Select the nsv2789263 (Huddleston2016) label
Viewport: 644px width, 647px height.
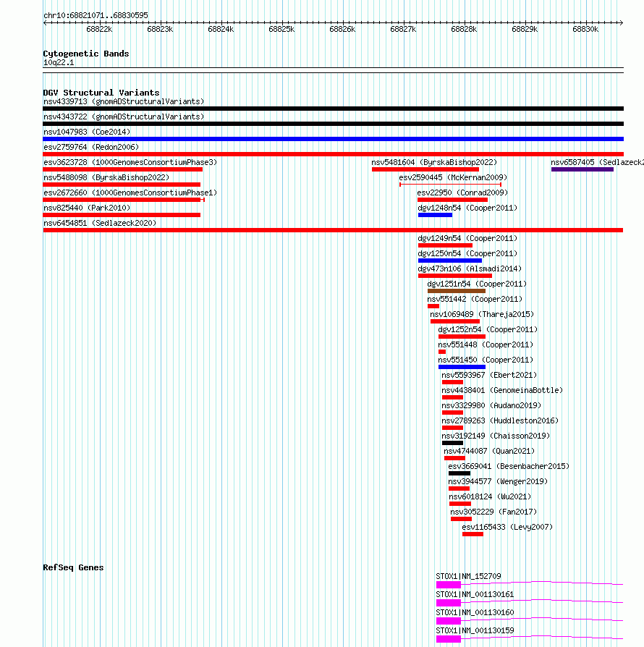coord(500,421)
